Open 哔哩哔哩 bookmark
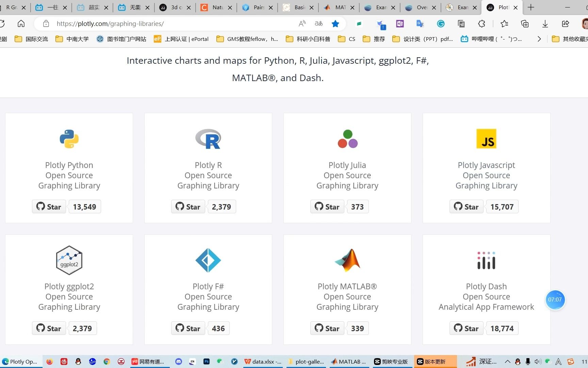Image resolution: width=588 pixels, height=368 pixels. 491,39
